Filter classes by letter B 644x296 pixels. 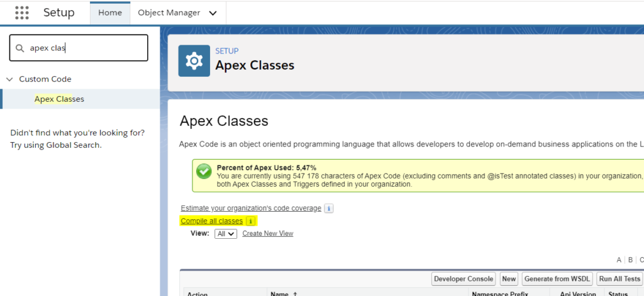click(x=630, y=260)
